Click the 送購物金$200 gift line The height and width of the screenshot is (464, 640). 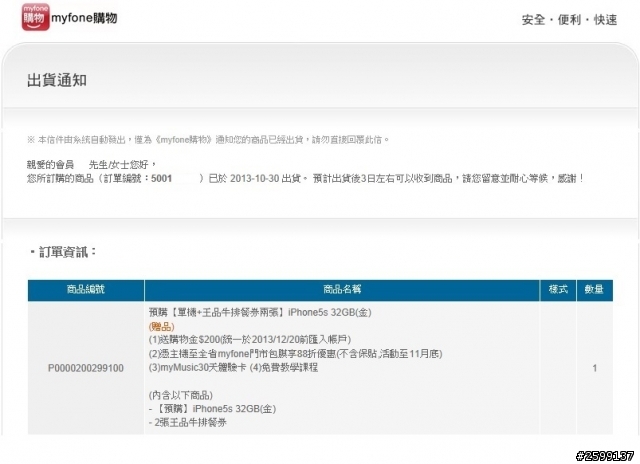[250, 340]
